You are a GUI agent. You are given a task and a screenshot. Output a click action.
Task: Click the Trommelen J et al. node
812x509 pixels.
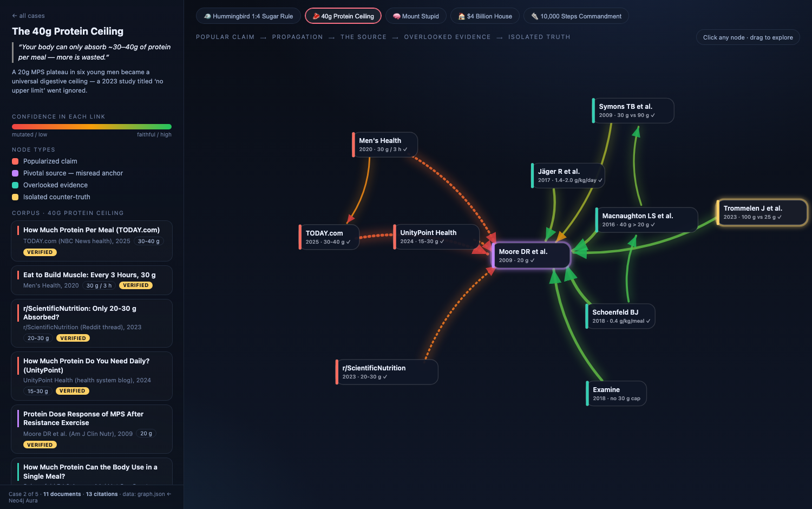(x=762, y=212)
